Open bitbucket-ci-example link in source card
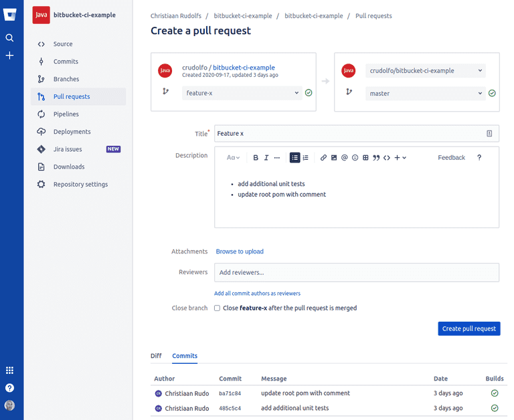Viewport: 514px width, 420px height. pos(244,68)
